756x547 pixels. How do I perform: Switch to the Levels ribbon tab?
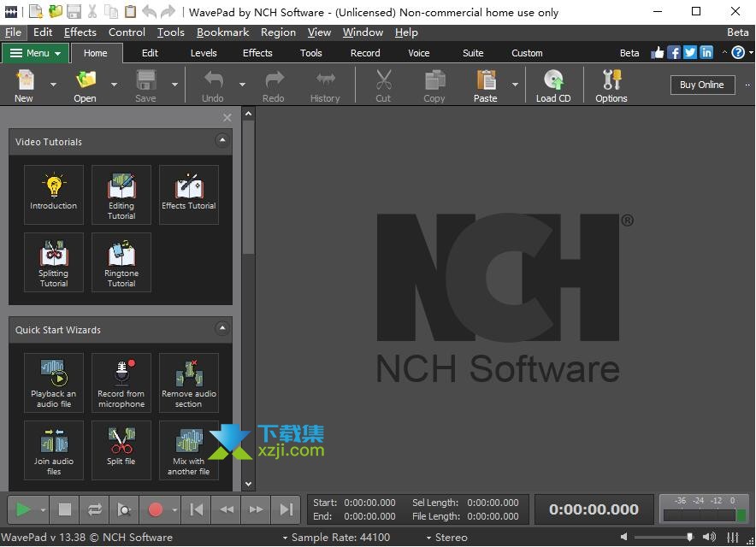[x=204, y=53]
